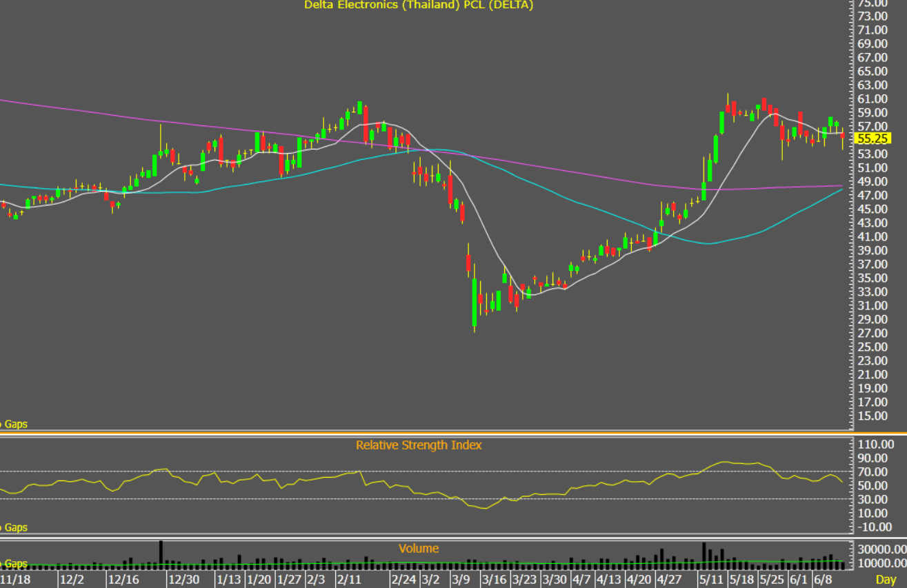Viewport: 907px width, 588px height.
Task: Select the Volume pane title
Action: [x=419, y=549]
